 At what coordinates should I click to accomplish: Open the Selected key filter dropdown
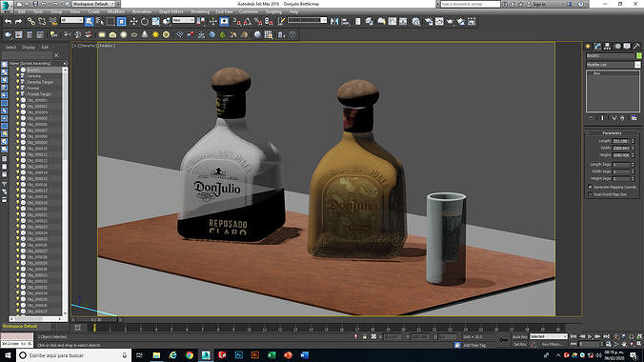click(549, 336)
